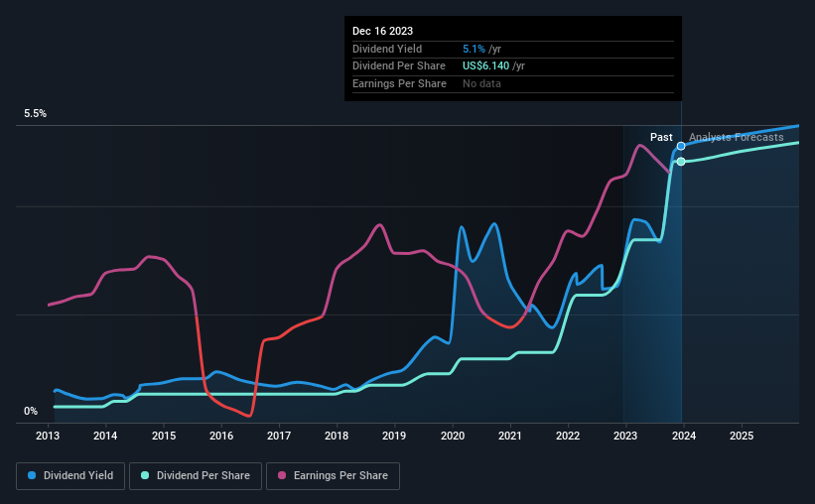The image size is (815, 504).
Task: Click the pink Earnings Per Share legend dot
Action: pos(282,475)
